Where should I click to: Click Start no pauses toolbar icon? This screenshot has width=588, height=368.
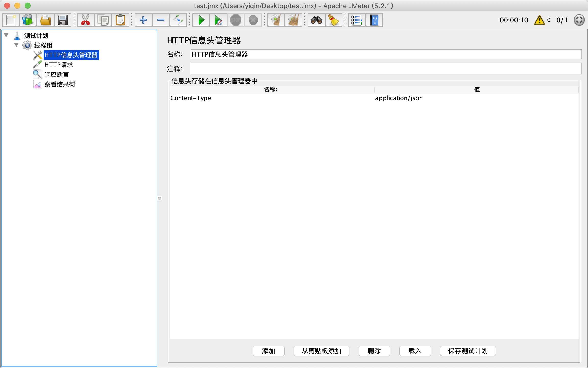click(218, 20)
